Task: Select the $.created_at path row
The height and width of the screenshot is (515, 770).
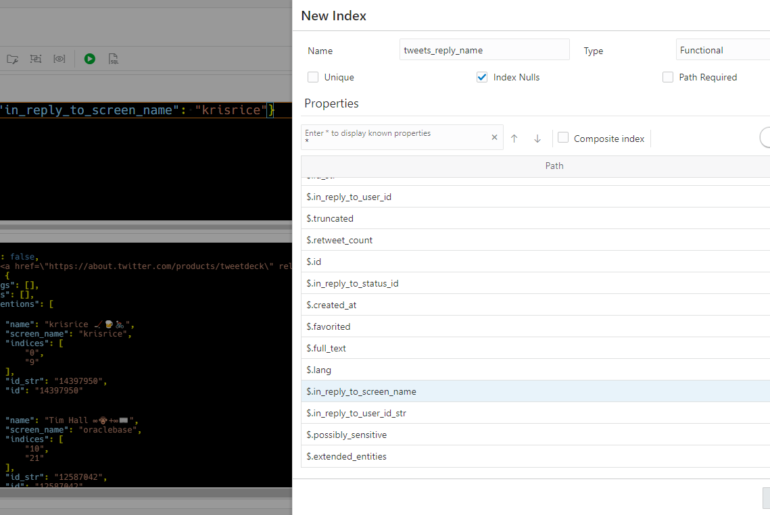Action: pyautogui.click(x=535, y=305)
